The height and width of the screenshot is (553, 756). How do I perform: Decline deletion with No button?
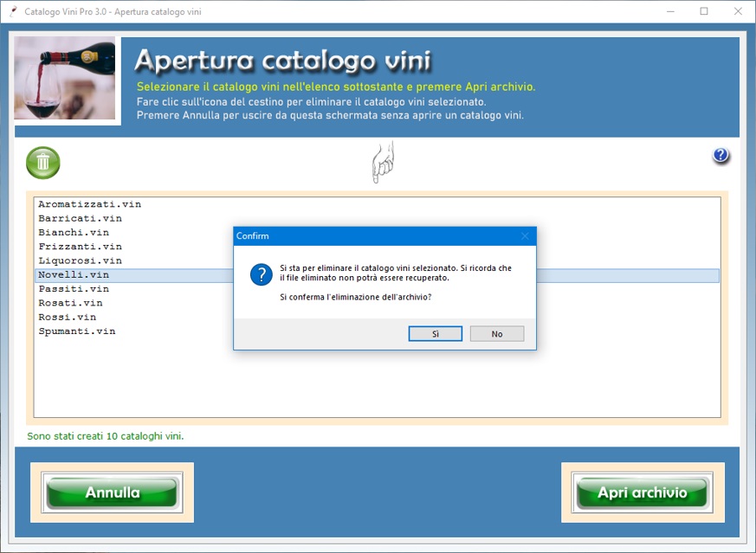[497, 334]
